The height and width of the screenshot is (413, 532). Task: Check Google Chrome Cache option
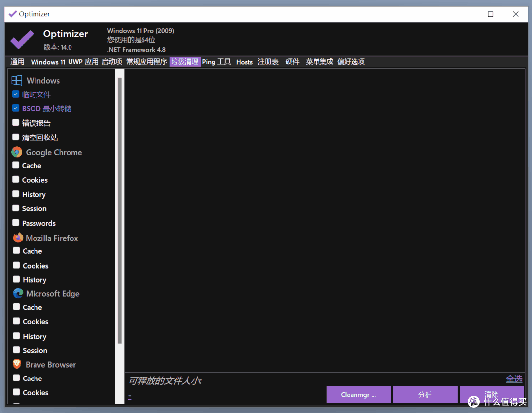coord(16,165)
